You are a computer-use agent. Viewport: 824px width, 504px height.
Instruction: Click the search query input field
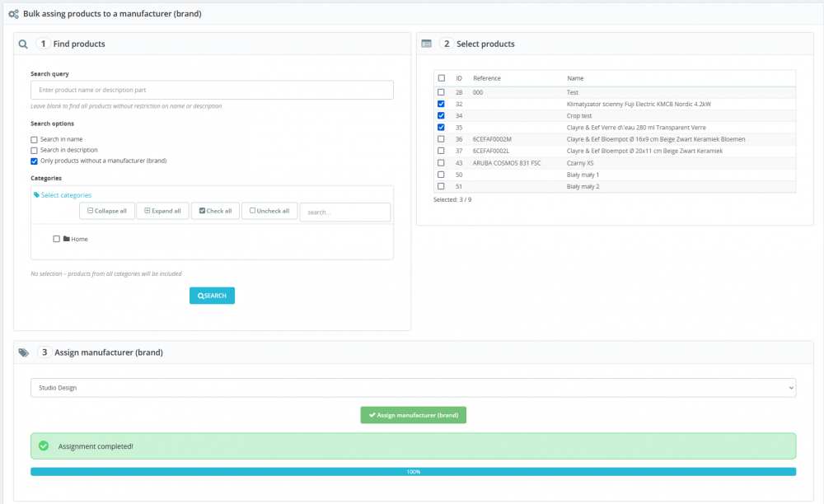(x=213, y=90)
